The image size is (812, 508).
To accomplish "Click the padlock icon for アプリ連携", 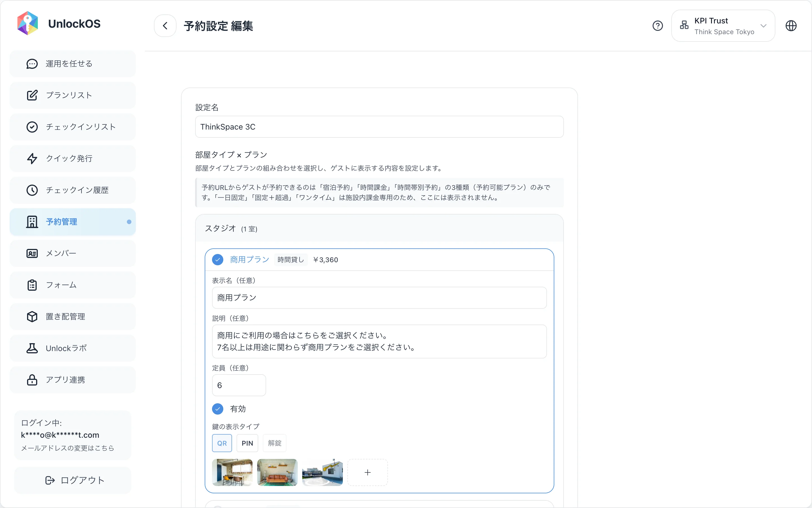I will pyautogui.click(x=32, y=380).
